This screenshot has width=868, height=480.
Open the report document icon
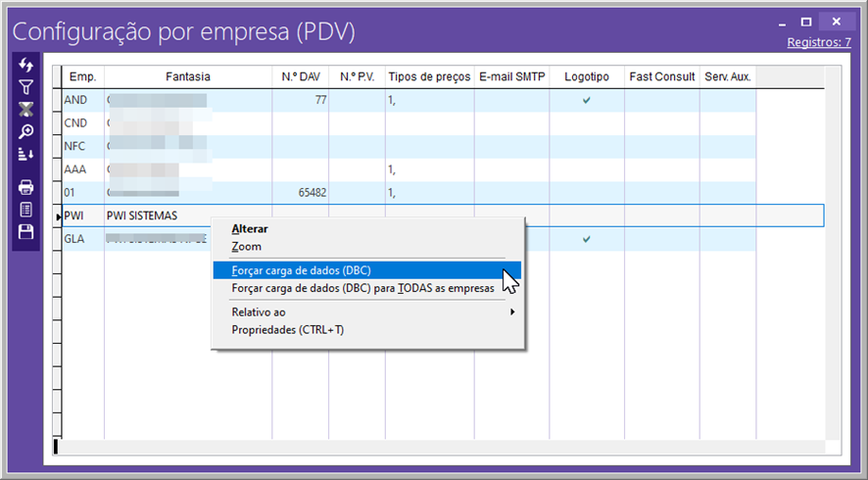(26, 210)
